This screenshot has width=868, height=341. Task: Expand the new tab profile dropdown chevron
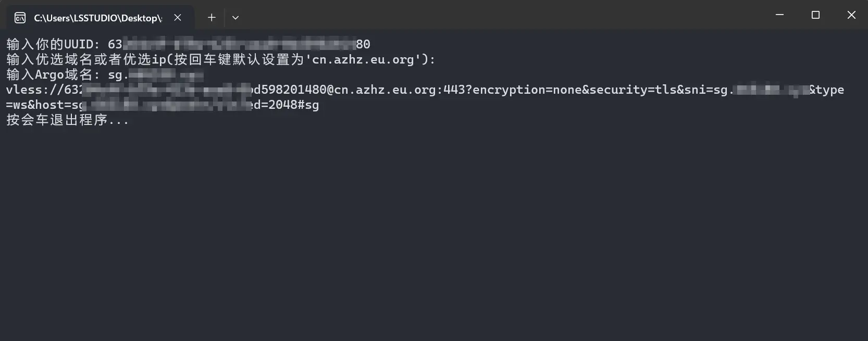(235, 18)
